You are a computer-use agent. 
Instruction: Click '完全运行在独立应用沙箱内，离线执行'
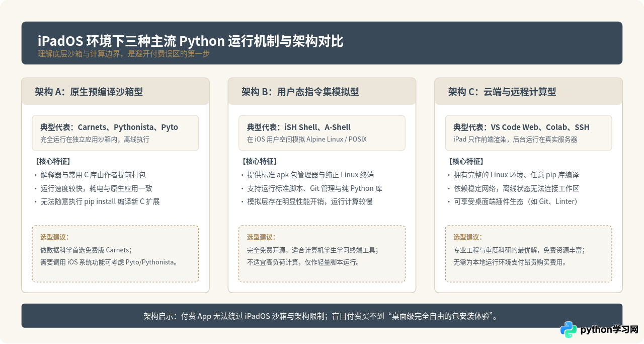click(x=95, y=140)
